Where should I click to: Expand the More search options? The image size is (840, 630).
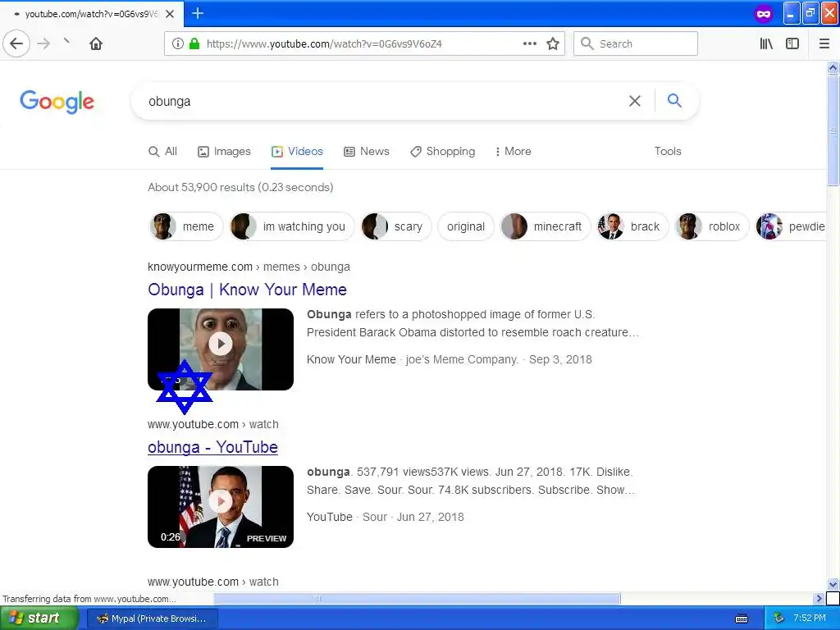click(514, 152)
